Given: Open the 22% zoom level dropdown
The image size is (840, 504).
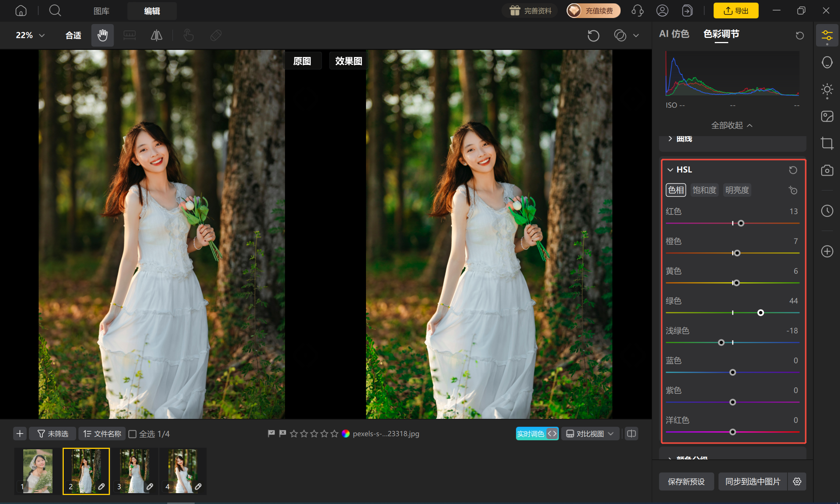Looking at the screenshot, I should click(30, 35).
